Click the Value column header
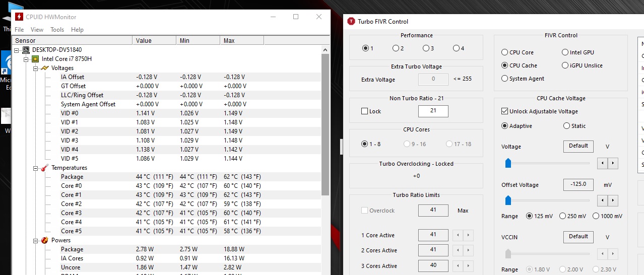Viewport: 644px width, 275px height. 154,40
